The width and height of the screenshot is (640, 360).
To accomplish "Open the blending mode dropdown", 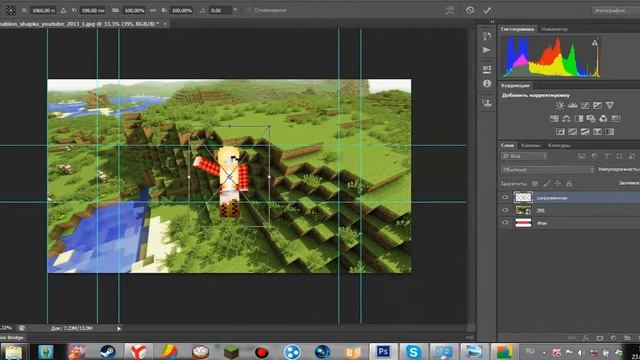I will pos(548,169).
